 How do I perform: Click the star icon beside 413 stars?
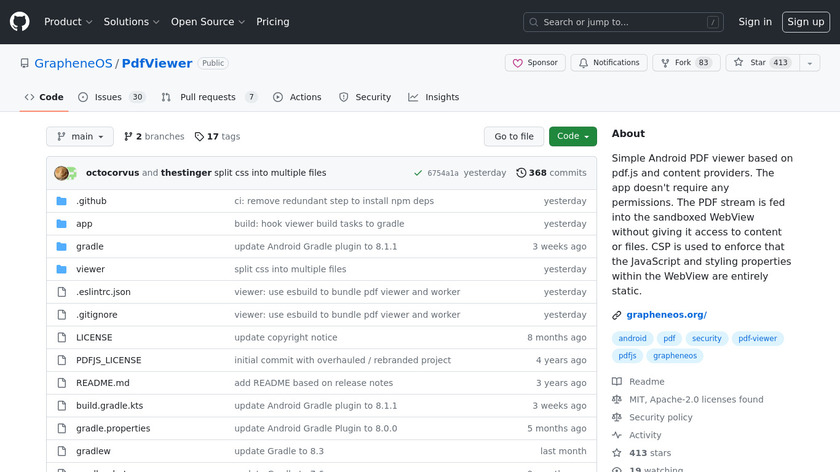coord(617,453)
